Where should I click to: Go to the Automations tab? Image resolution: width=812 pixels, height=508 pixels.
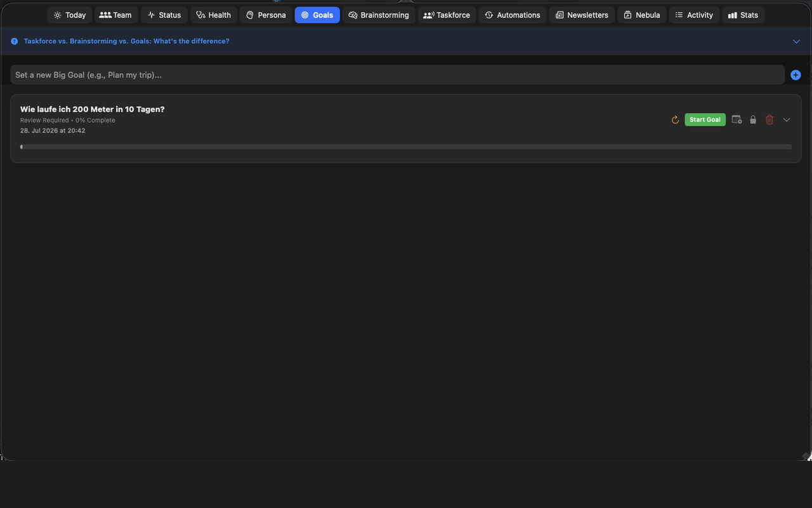point(513,15)
